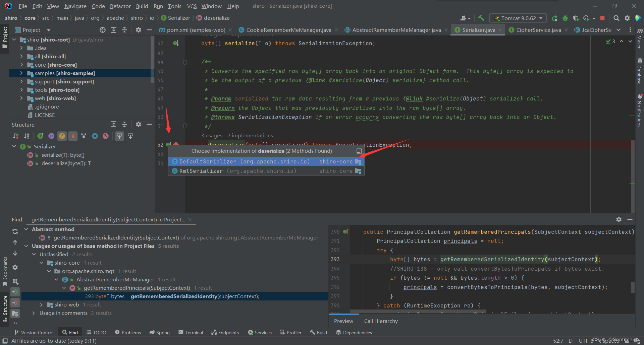Viewport: 644px width, 345px height.
Task: Expand Usage in comments node
Action: 34,313
